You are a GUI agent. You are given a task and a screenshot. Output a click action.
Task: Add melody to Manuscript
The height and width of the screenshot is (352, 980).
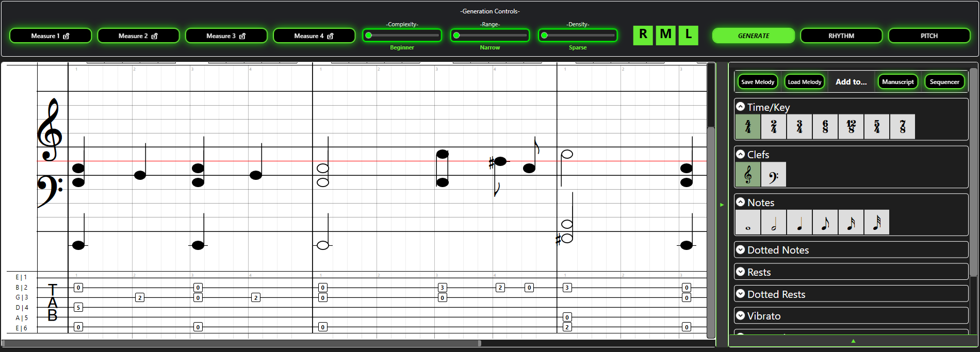pos(898,82)
